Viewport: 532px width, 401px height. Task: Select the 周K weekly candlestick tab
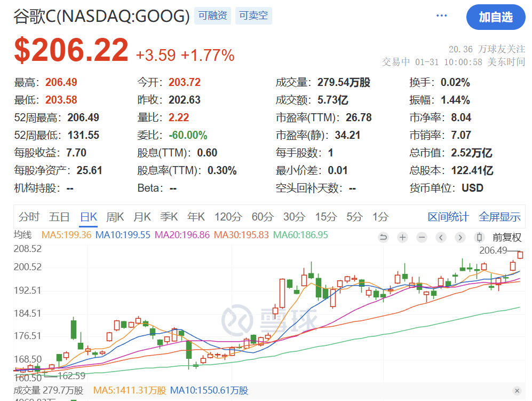pos(115,217)
